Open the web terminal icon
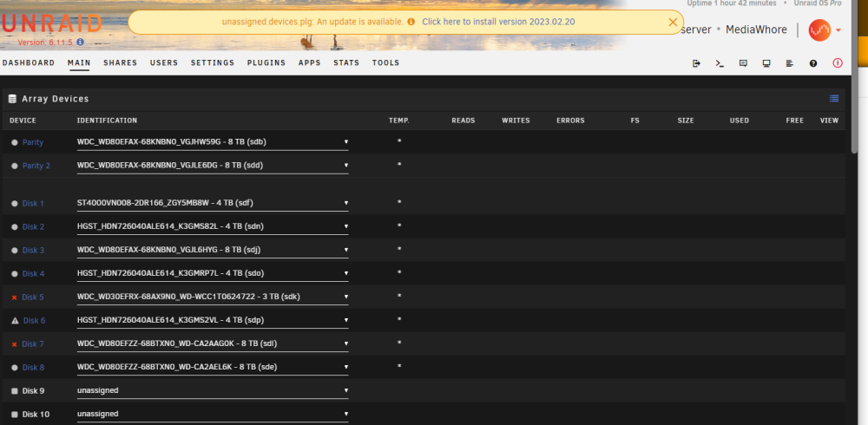 click(x=720, y=63)
